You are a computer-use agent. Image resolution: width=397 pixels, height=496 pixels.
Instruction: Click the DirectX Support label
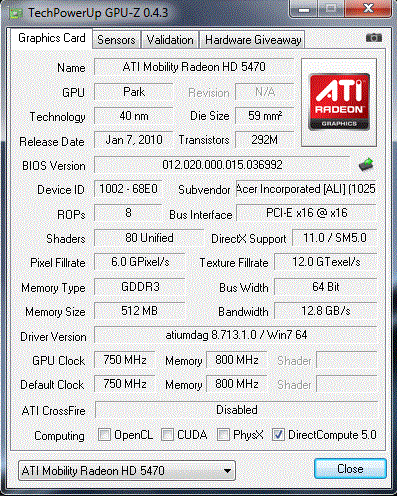tap(248, 239)
